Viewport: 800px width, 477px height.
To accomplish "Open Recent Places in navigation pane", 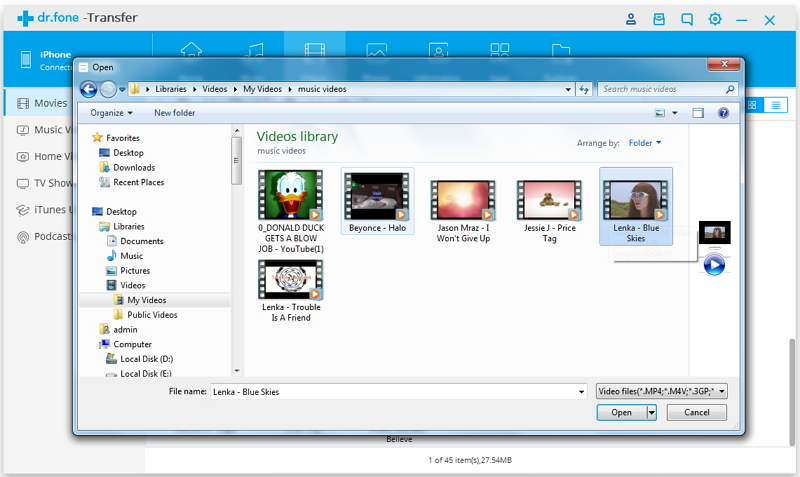I will tap(132, 182).
